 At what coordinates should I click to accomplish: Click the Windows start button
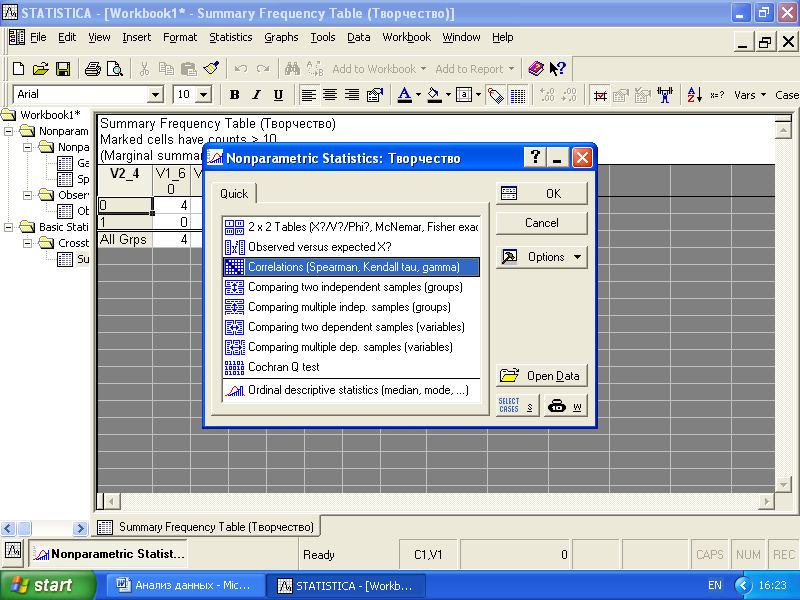click(47, 585)
